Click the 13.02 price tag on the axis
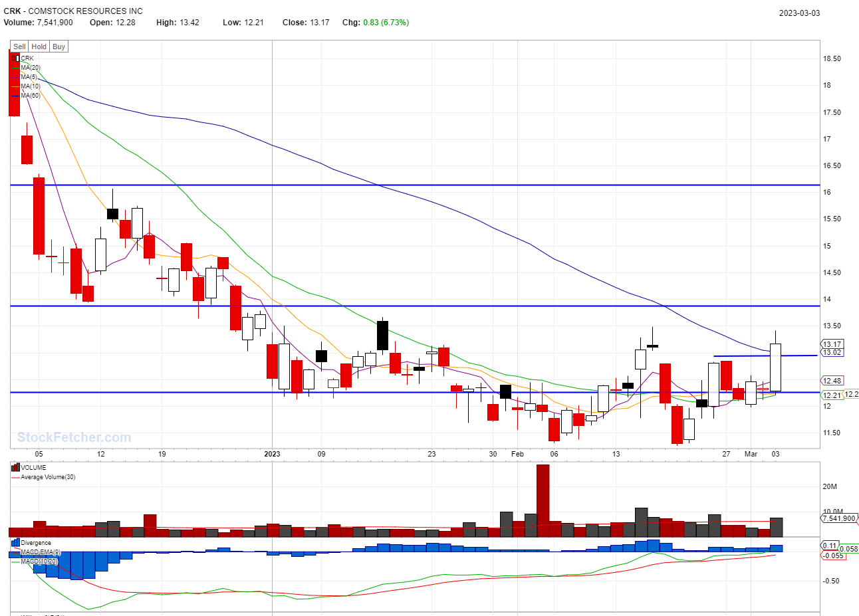Screen dimensions: 859x616 832,353
